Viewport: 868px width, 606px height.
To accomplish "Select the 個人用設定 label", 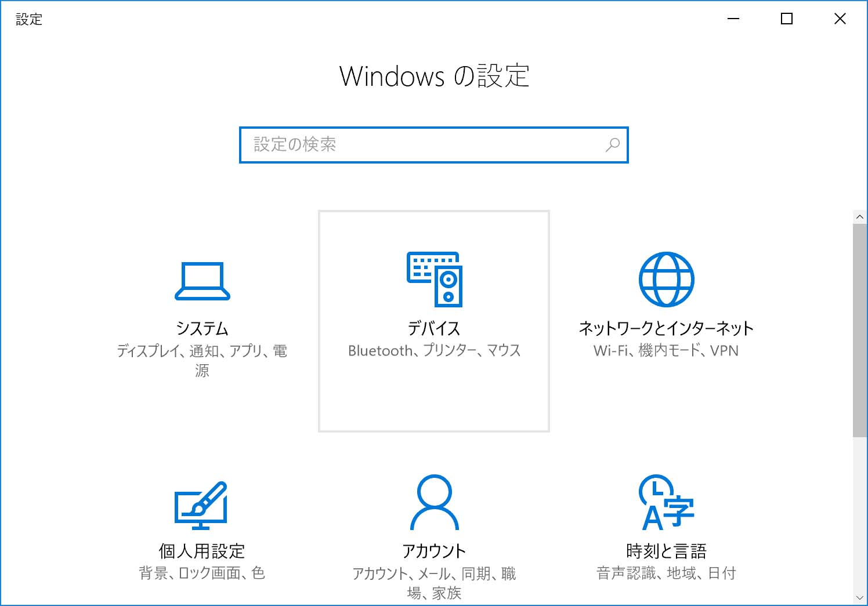I will tap(202, 550).
